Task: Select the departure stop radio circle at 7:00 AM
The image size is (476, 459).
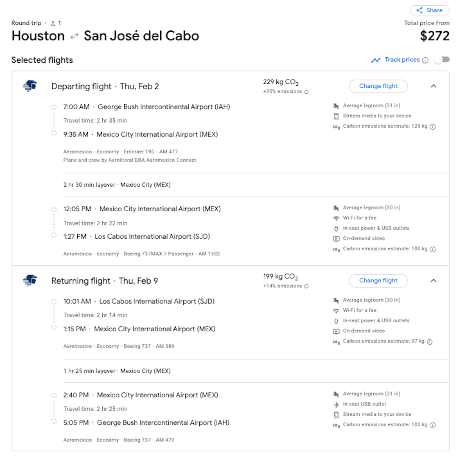Action: point(54,107)
